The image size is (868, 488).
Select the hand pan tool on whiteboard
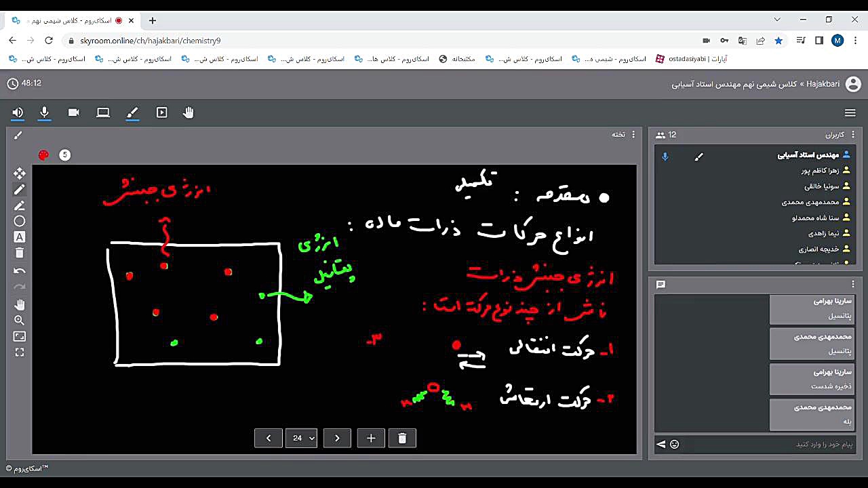19,304
